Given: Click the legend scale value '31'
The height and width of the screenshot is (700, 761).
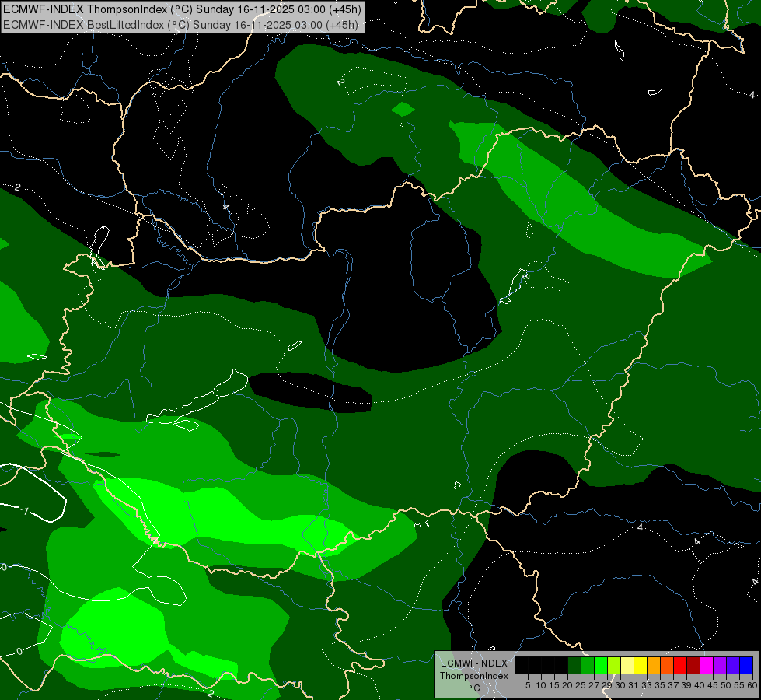Looking at the screenshot, I should 633,685.
